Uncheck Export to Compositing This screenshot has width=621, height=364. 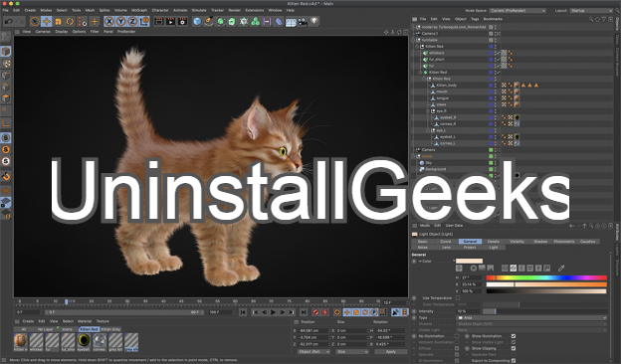514,360
